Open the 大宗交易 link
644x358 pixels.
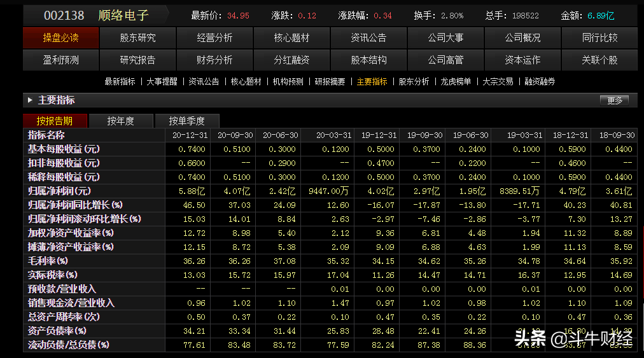(498, 81)
